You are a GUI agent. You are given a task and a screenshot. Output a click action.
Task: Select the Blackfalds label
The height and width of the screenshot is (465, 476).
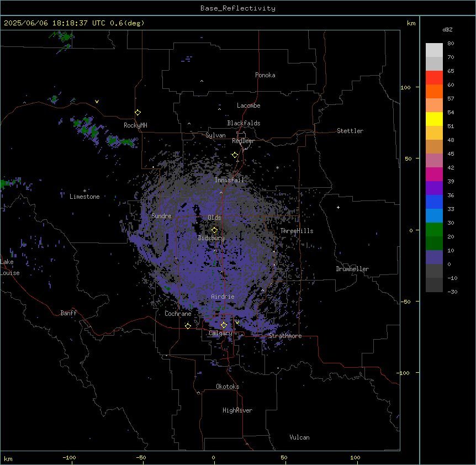click(x=244, y=123)
